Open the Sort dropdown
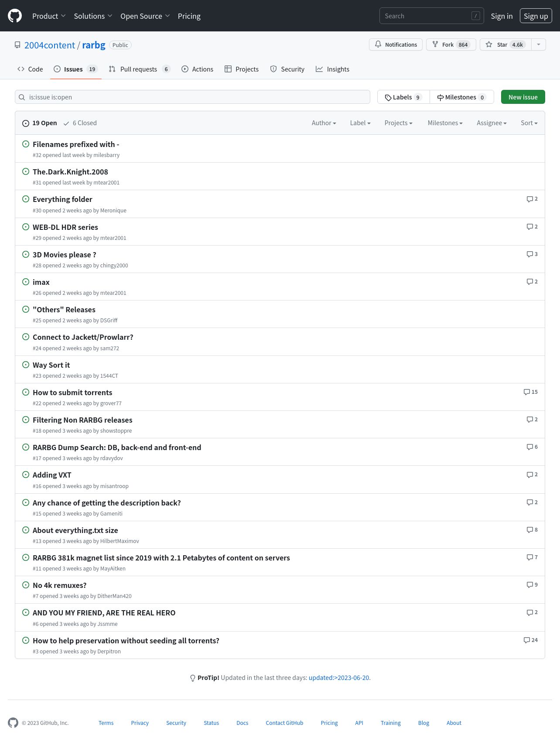 coord(529,123)
